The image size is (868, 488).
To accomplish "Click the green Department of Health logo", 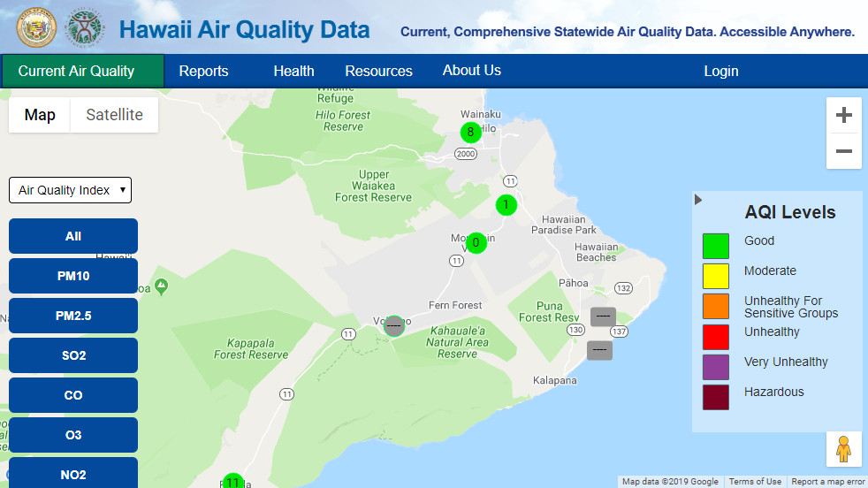I will click(x=84, y=27).
